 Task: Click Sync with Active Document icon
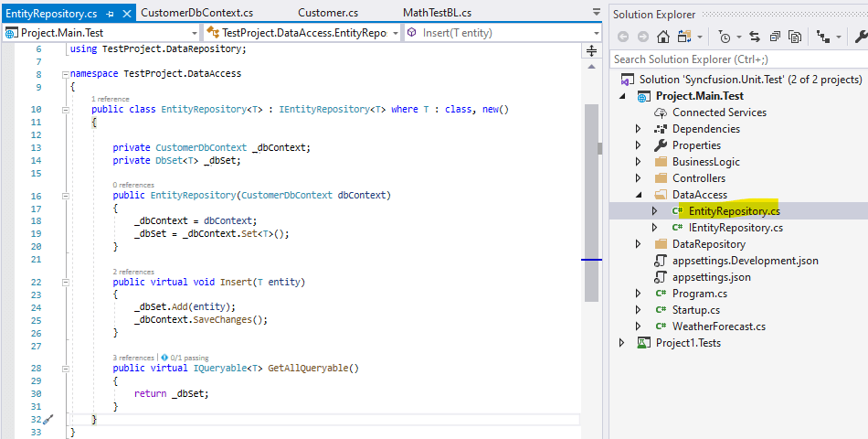[x=755, y=37]
